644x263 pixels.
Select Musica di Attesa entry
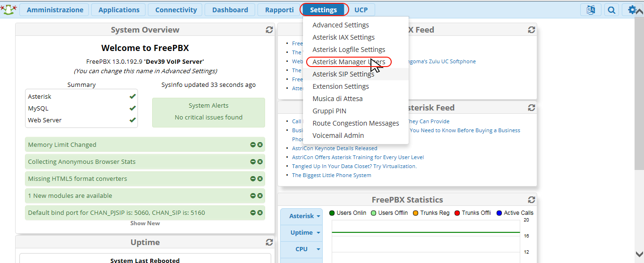[x=355, y=99]
